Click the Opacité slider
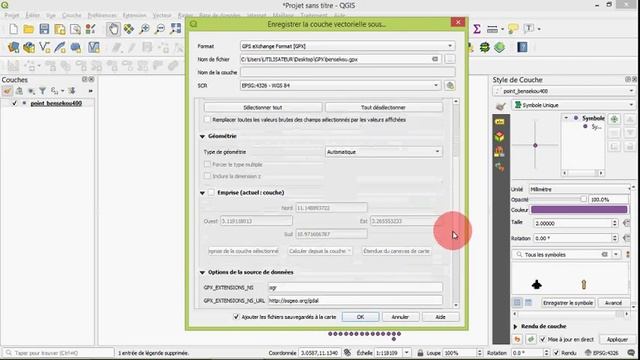640x360 pixels. tap(558, 199)
